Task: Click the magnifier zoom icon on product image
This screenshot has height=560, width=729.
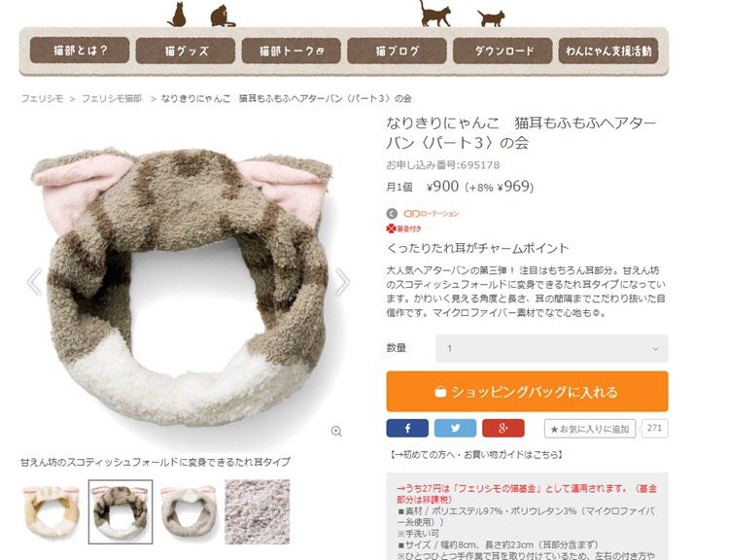Action: click(x=336, y=431)
